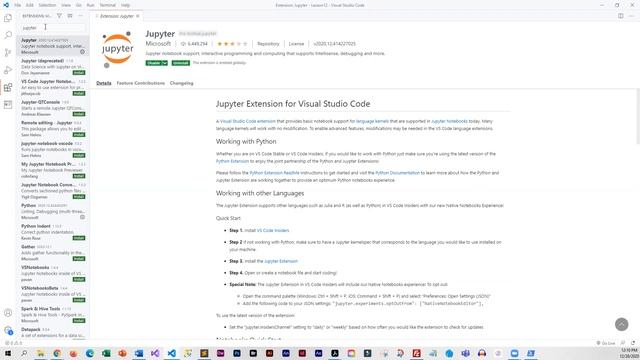Install Python Indent extension
The image size is (640, 360).
point(79,238)
